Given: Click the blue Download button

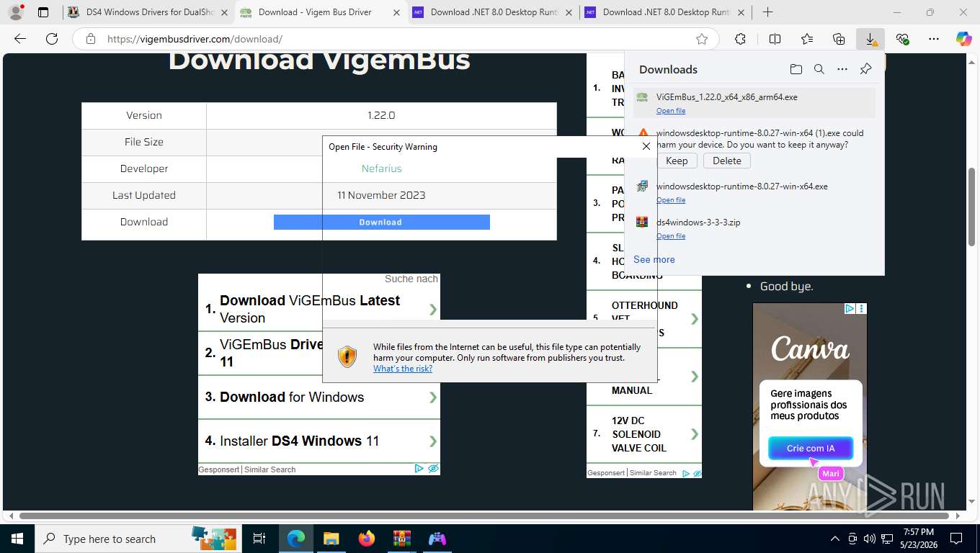Looking at the screenshot, I should 381,222.
